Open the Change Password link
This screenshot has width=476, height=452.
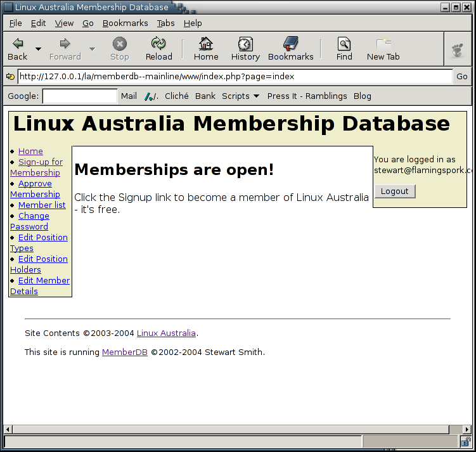click(x=30, y=221)
